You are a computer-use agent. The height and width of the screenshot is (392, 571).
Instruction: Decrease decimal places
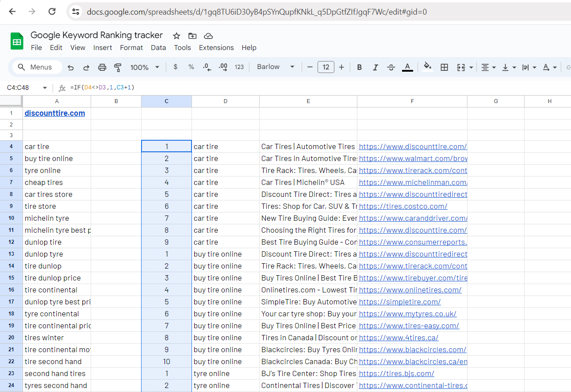tap(207, 67)
